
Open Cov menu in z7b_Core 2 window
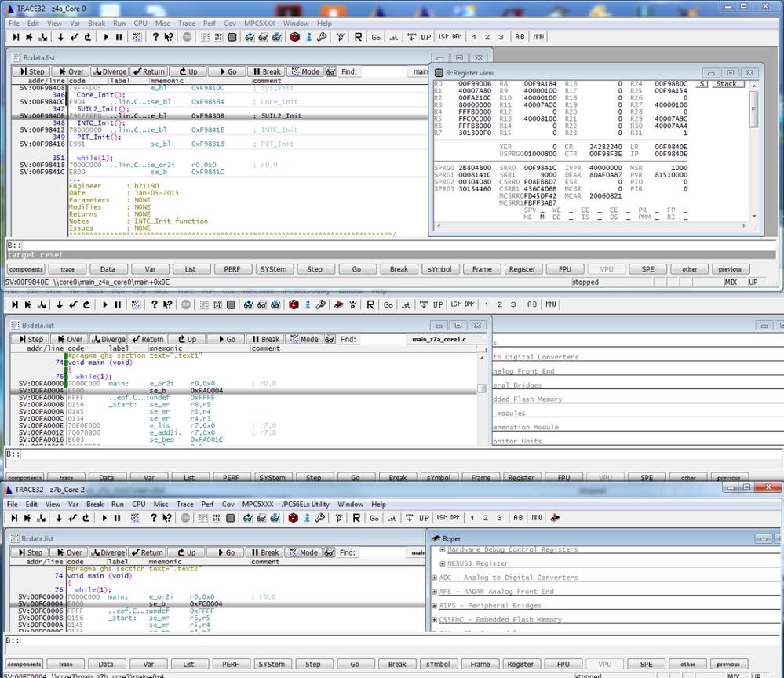(228, 504)
